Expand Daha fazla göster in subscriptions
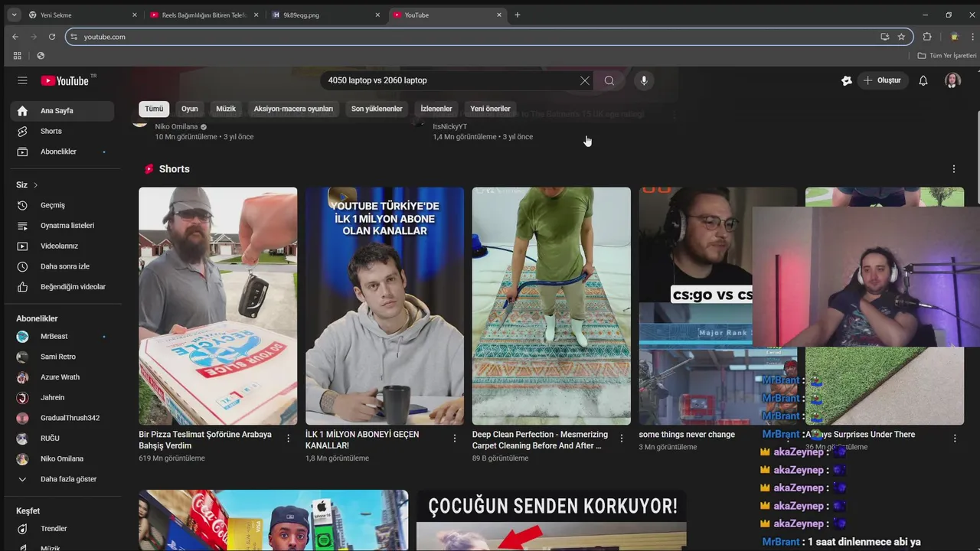Screen dimensions: 980x551 click(61, 479)
